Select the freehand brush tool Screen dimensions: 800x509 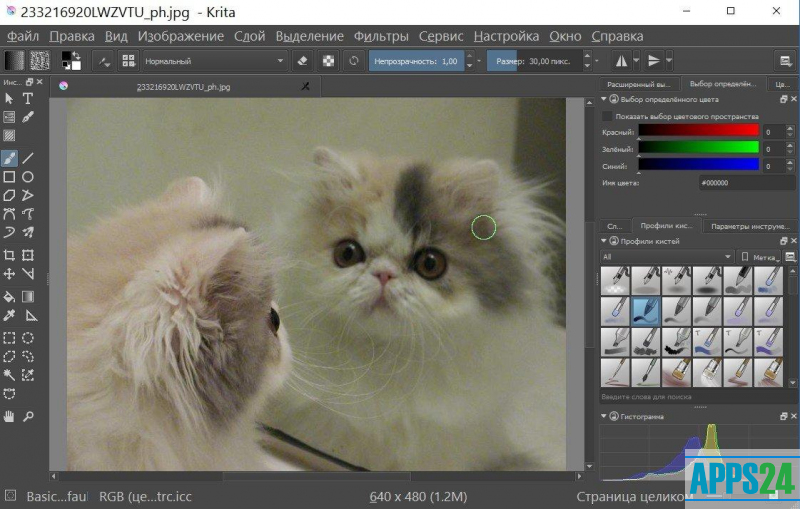point(9,158)
